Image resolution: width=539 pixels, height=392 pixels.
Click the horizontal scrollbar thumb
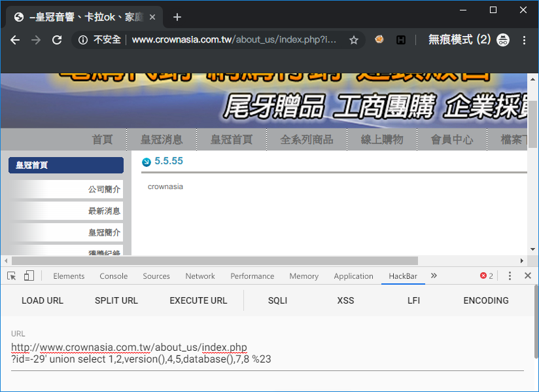point(215,261)
